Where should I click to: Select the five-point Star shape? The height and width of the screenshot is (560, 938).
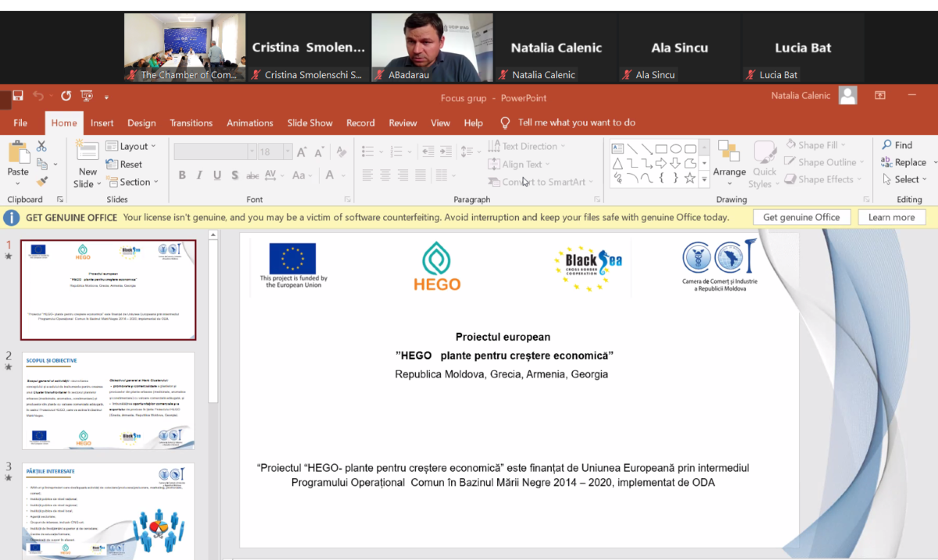click(689, 178)
